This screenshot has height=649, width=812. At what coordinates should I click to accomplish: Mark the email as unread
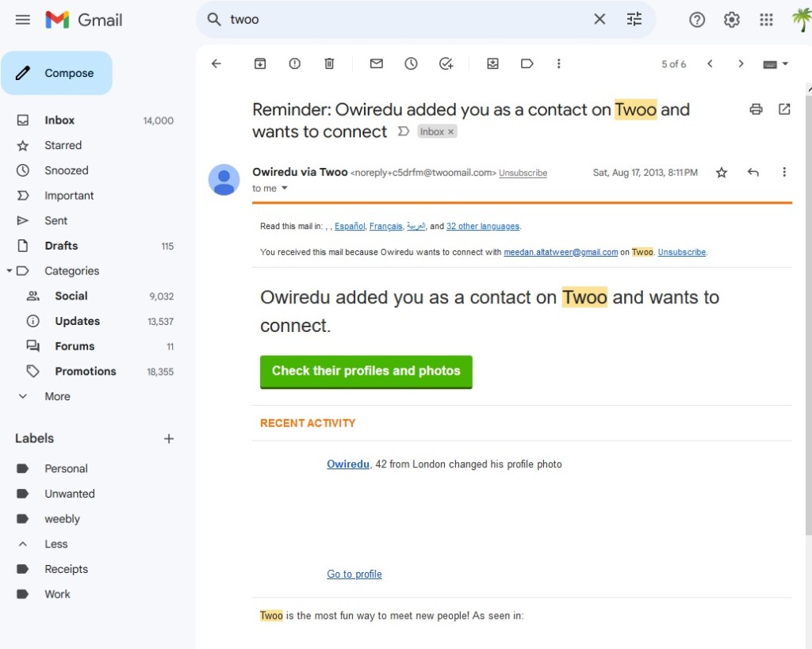coord(377,64)
